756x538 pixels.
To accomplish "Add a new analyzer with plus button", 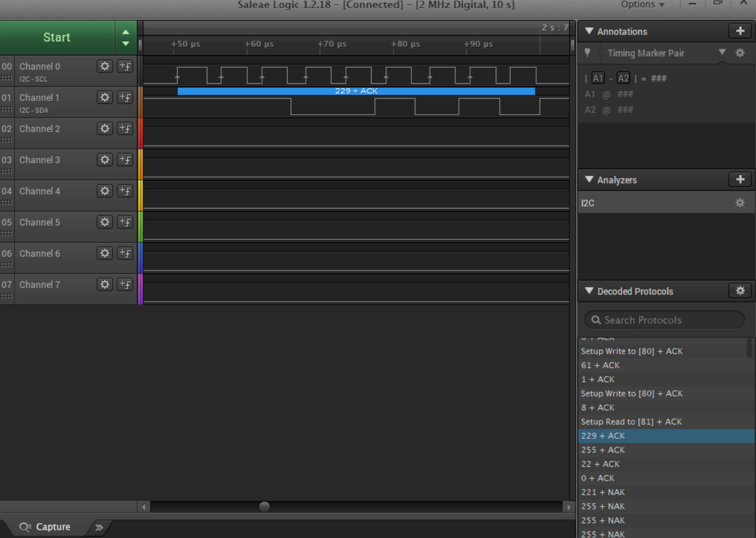I will tap(740, 179).
